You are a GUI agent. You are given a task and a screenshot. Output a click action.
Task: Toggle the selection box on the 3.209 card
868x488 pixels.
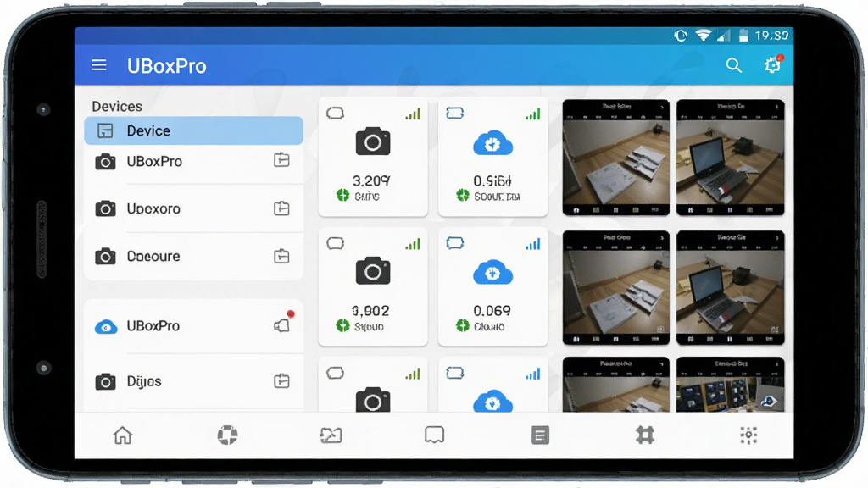[335, 114]
